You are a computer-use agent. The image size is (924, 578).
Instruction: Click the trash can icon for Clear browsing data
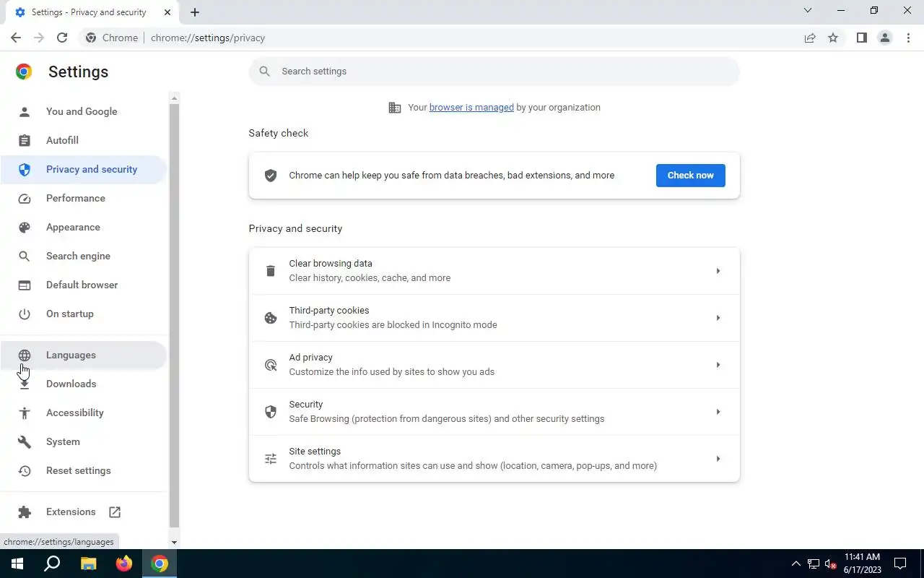[271, 271]
